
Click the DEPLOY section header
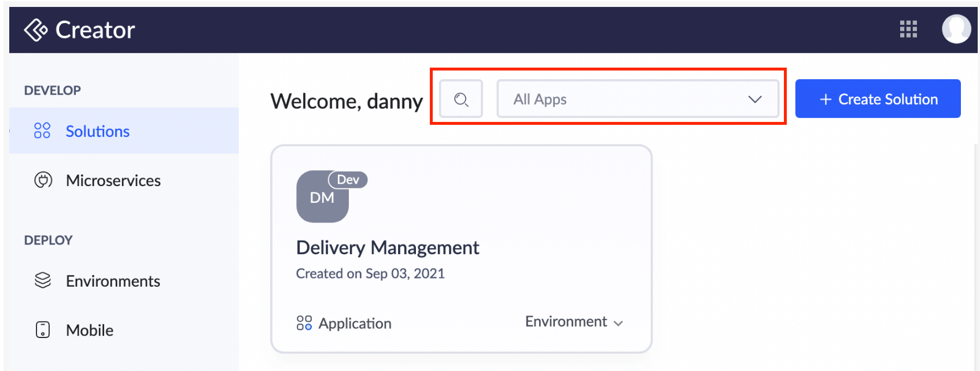49,240
